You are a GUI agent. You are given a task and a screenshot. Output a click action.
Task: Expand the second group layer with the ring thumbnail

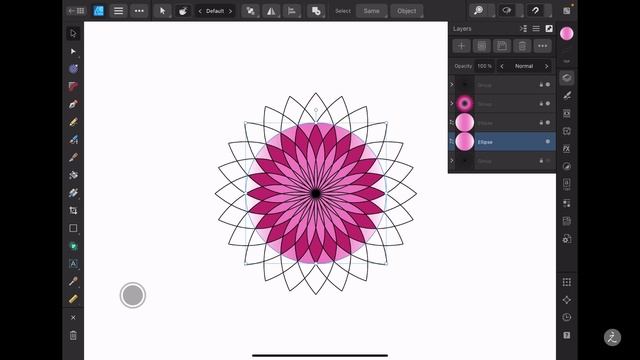pyautogui.click(x=452, y=104)
